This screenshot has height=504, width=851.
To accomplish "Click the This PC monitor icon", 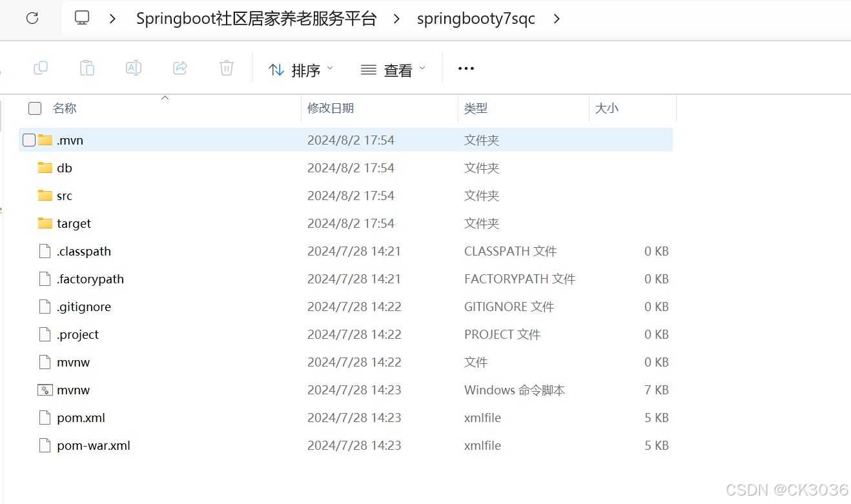I will pyautogui.click(x=82, y=18).
